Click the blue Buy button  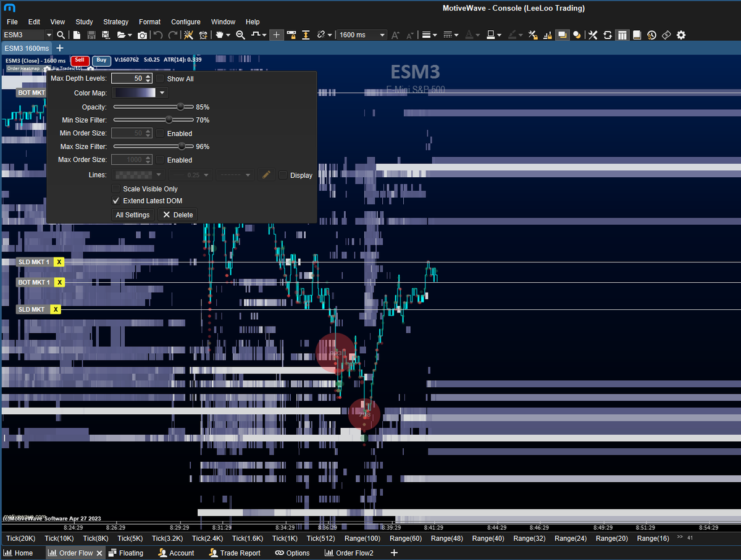(x=101, y=61)
